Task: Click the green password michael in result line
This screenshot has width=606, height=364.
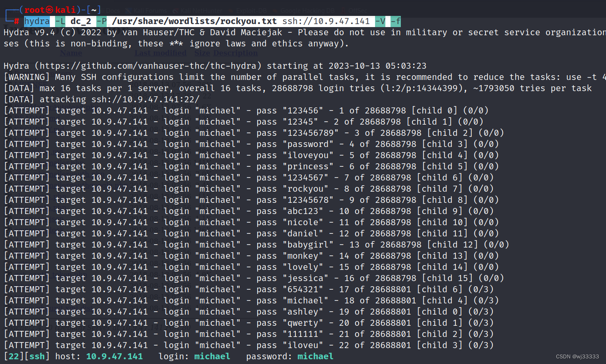Action: (x=315, y=356)
